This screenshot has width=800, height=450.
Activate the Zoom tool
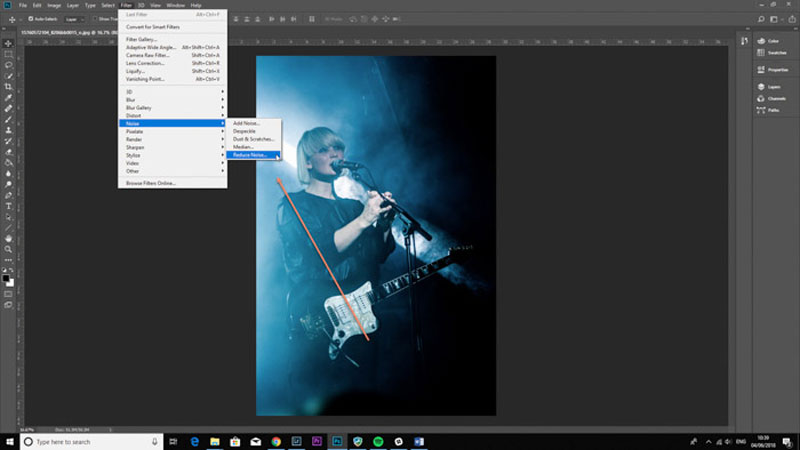click(8, 249)
